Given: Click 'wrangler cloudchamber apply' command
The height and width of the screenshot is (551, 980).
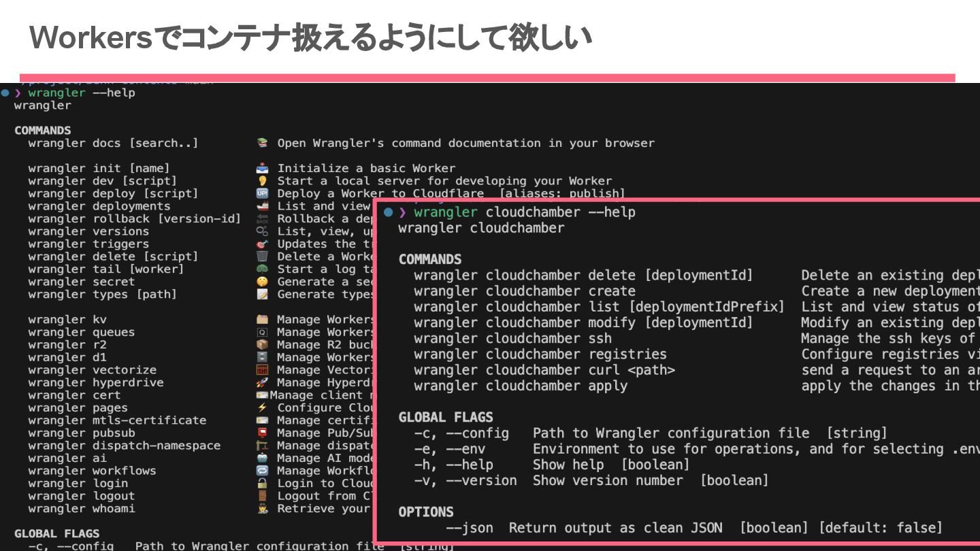Looking at the screenshot, I should pyautogui.click(x=520, y=386).
